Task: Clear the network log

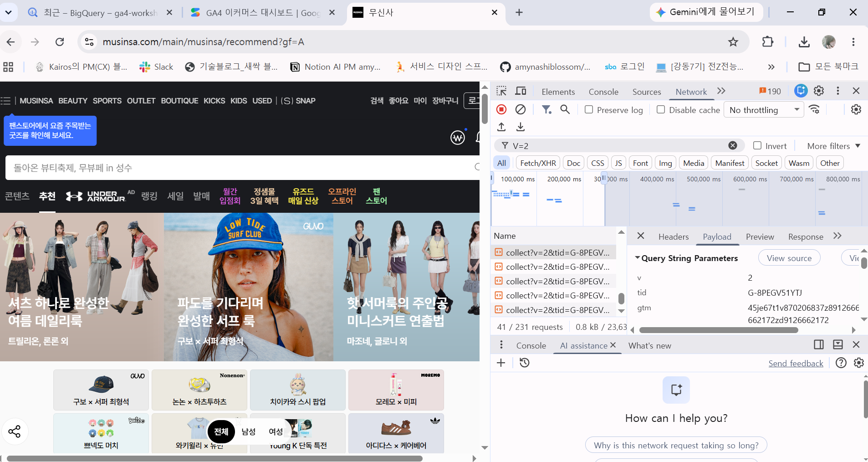Action: click(x=521, y=109)
